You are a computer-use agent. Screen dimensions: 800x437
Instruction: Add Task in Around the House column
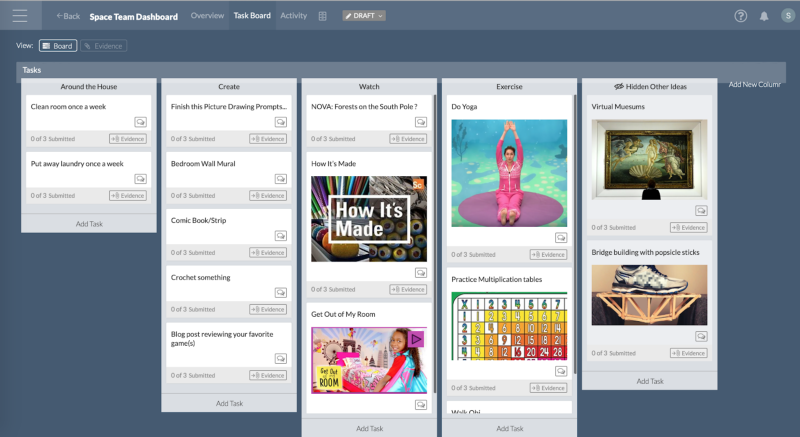click(89, 223)
